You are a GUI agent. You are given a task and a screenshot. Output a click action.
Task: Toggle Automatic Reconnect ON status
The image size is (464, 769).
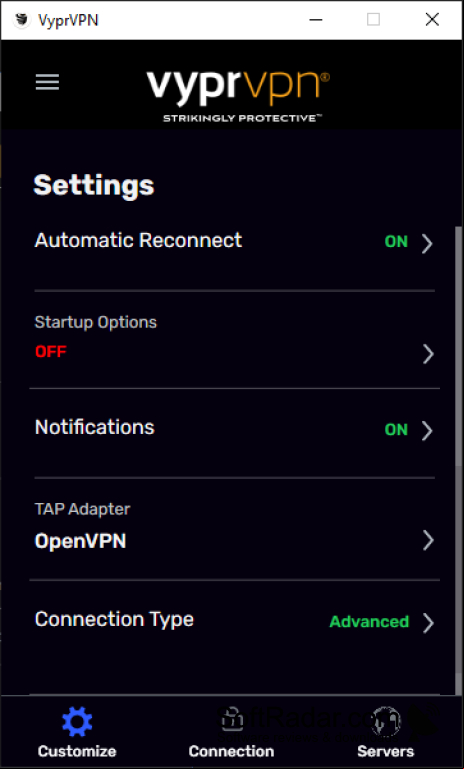coord(396,242)
